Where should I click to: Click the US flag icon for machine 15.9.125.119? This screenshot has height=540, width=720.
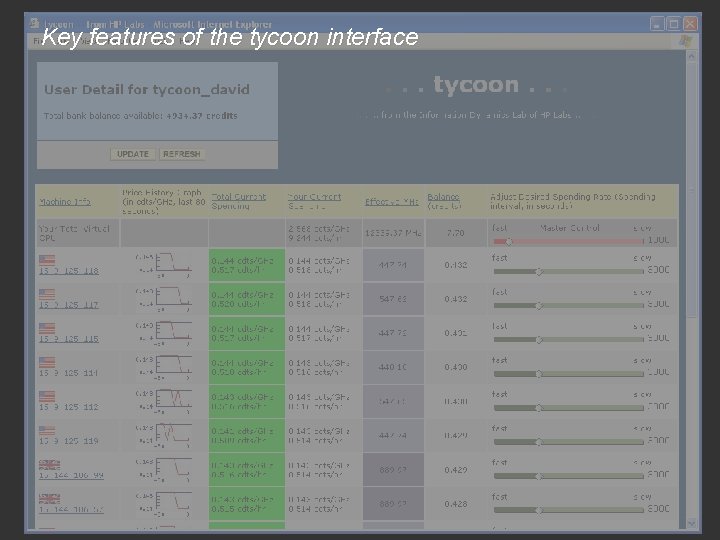[47, 430]
